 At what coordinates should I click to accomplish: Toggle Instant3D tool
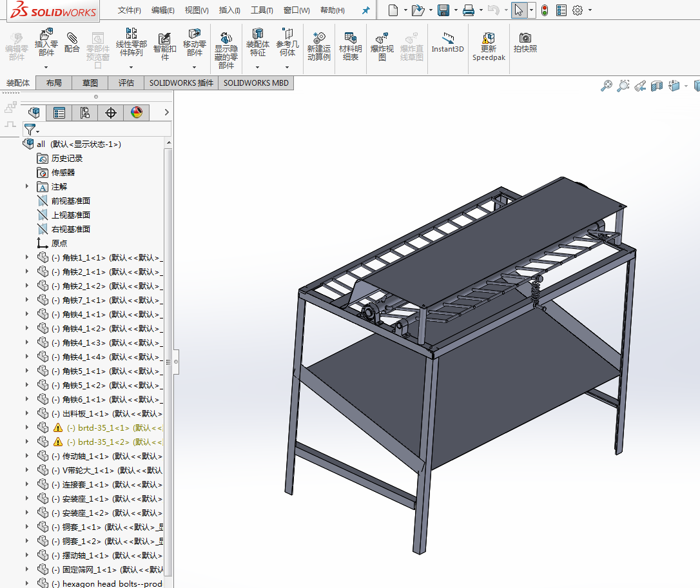448,43
